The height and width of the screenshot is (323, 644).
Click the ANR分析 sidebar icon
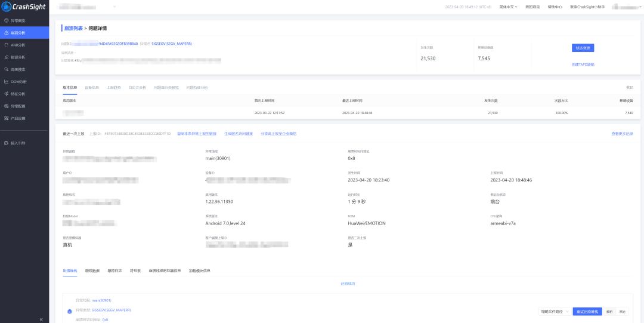click(6, 45)
